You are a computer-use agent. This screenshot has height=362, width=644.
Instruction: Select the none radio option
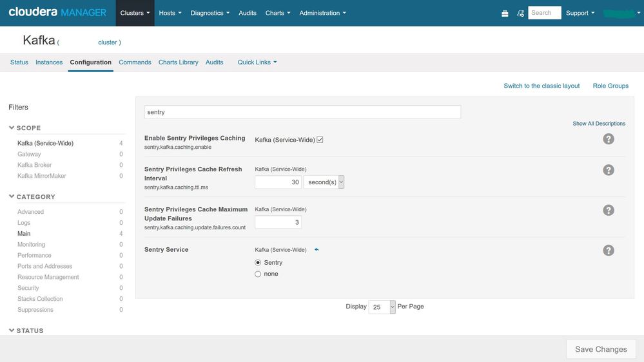(258, 274)
